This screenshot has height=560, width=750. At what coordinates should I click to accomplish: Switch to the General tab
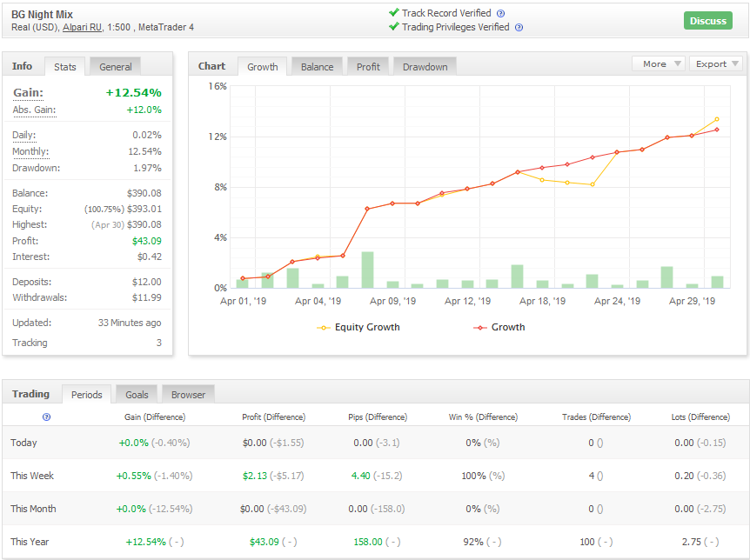point(115,66)
